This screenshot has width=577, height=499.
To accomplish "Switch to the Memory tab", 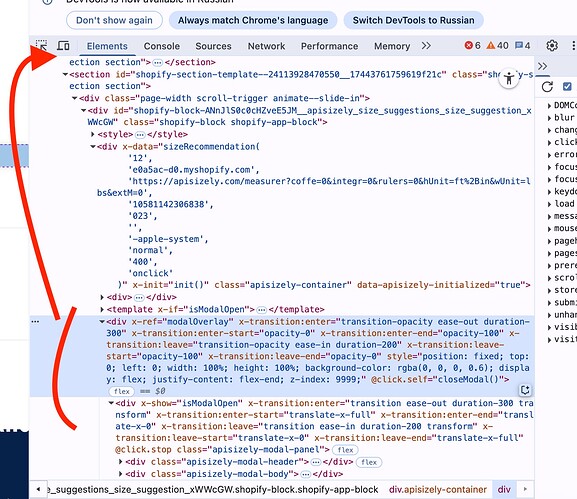I will point(392,46).
